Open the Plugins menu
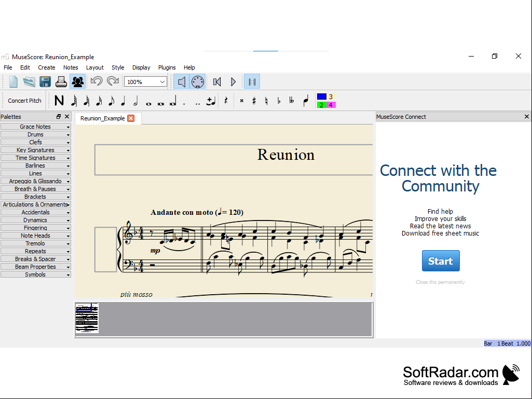The image size is (532, 399). click(167, 67)
